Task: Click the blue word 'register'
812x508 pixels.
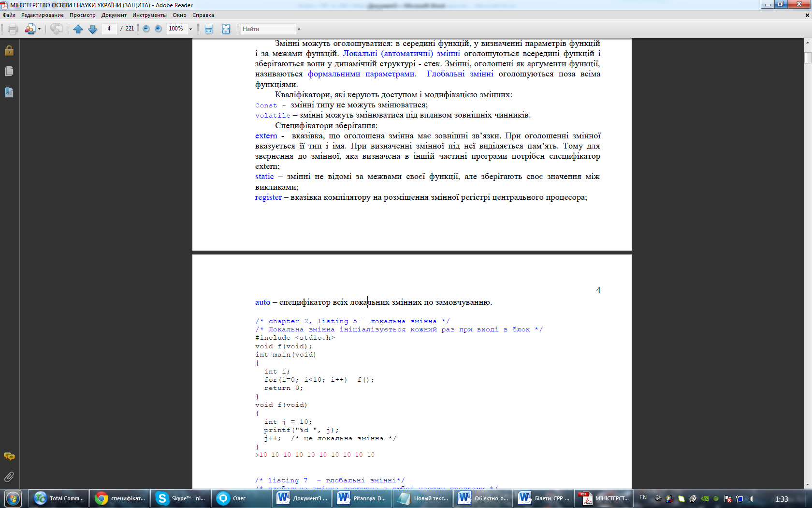Action: pyautogui.click(x=268, y=197)
